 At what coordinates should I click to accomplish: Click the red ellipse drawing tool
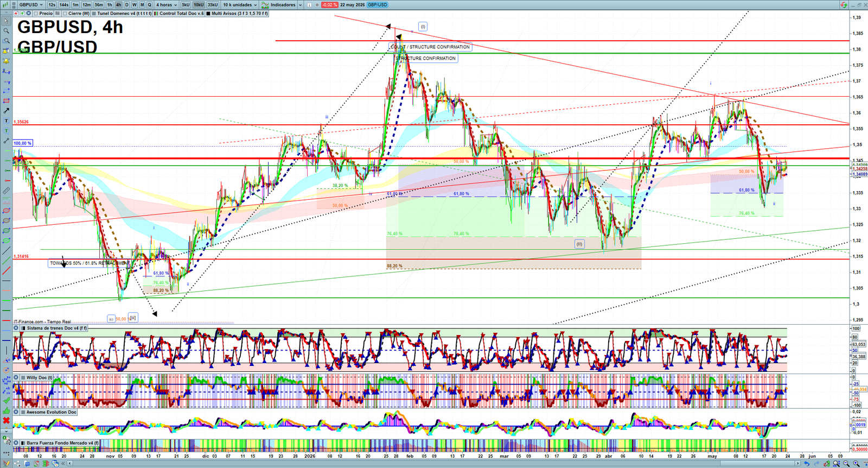7,211
